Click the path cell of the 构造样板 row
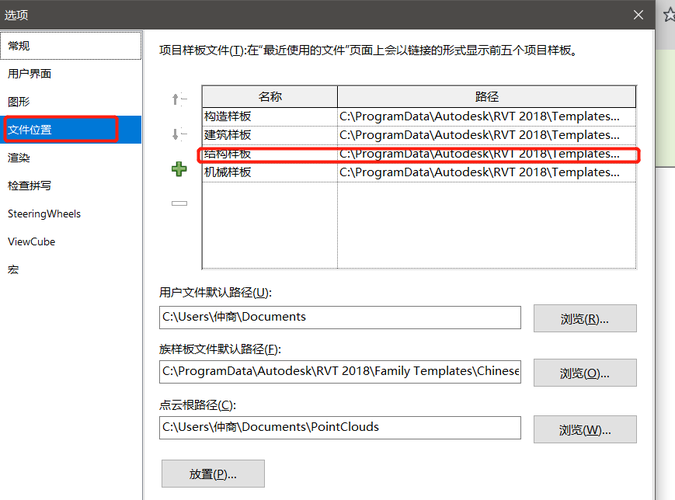The image size is (675, 500). point(487,116)
